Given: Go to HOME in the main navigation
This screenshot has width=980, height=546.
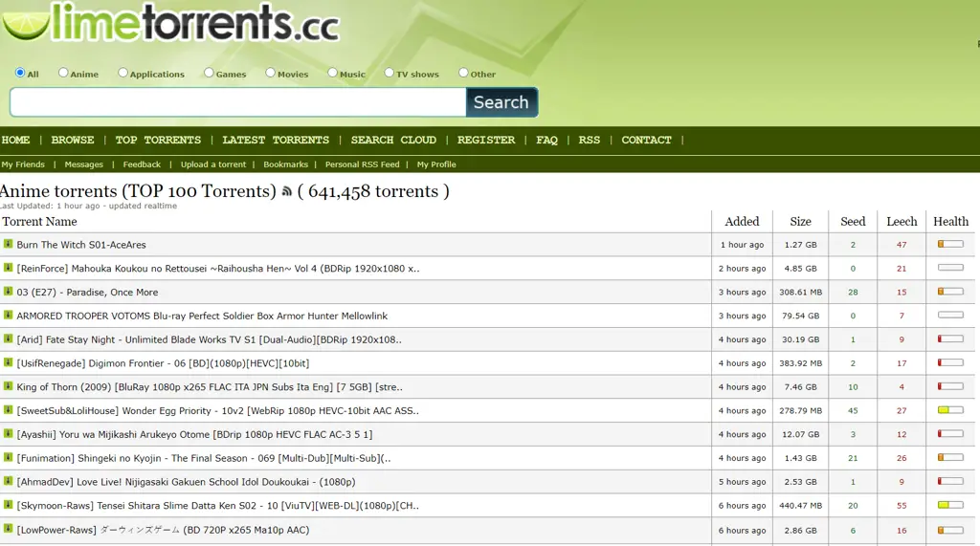Looking at the screenshot, I should [x=15, y=140].
